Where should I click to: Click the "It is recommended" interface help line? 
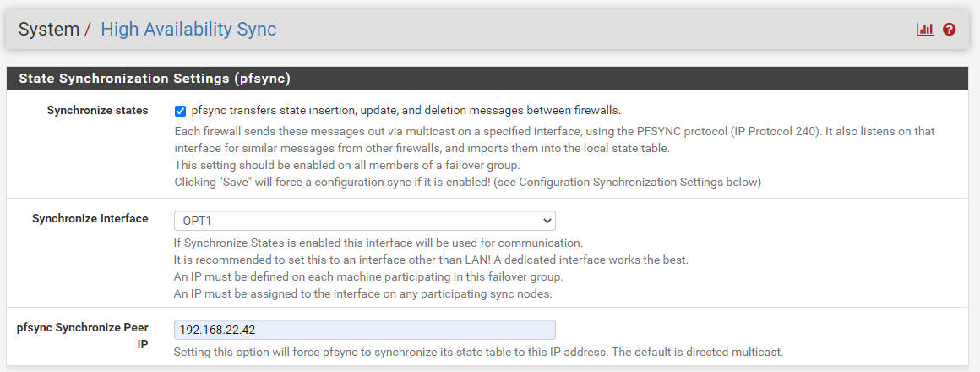click(x=431, y=260)
